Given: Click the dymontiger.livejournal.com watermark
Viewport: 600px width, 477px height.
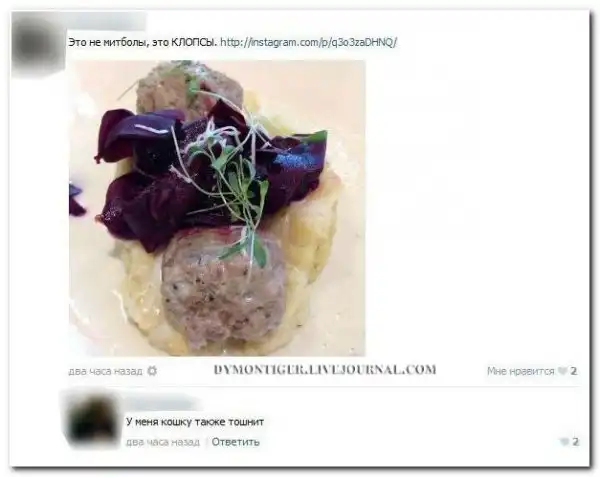Looking at the screenshot, I should 325,370.
